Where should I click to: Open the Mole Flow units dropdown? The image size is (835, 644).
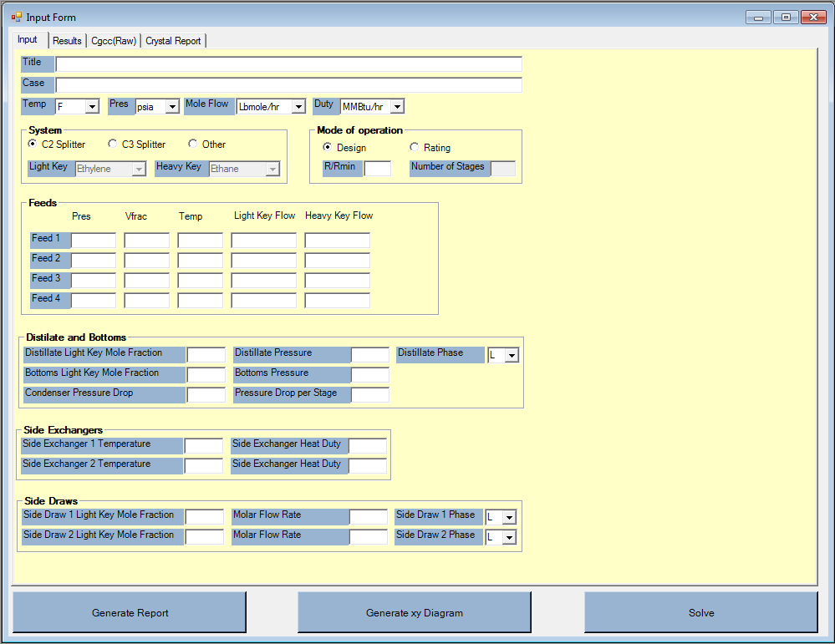pyautogui.click(x=298, y=107)
